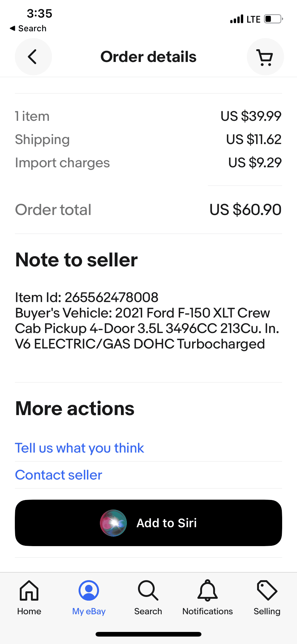Return to Search via status bar
The image size is (297, 644).
tap(28, 28)
